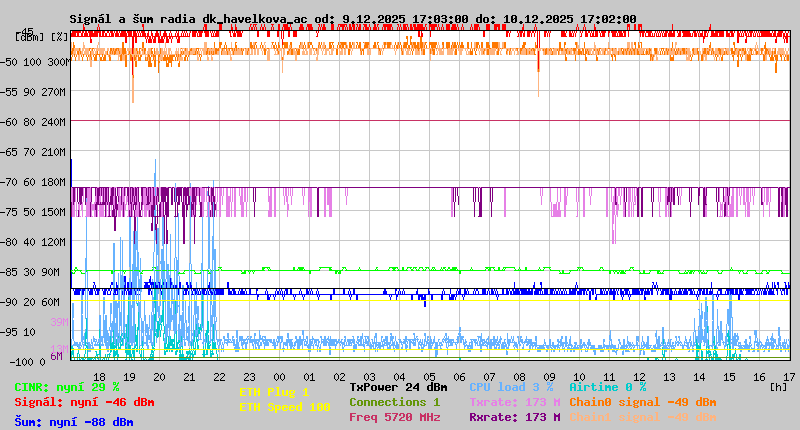The width and height of the screenshot is (800, 430).
Task: Click hour label '15' on time axis
Action: pyautogui.click(x=730, y=377)
